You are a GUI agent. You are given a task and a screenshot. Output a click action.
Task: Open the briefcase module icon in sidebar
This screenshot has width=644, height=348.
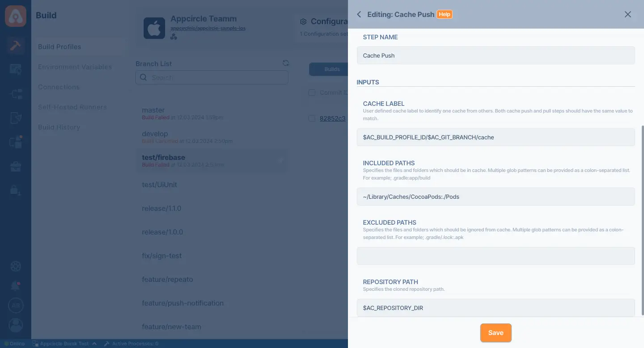pyautogui.click(x=16, y=167)
